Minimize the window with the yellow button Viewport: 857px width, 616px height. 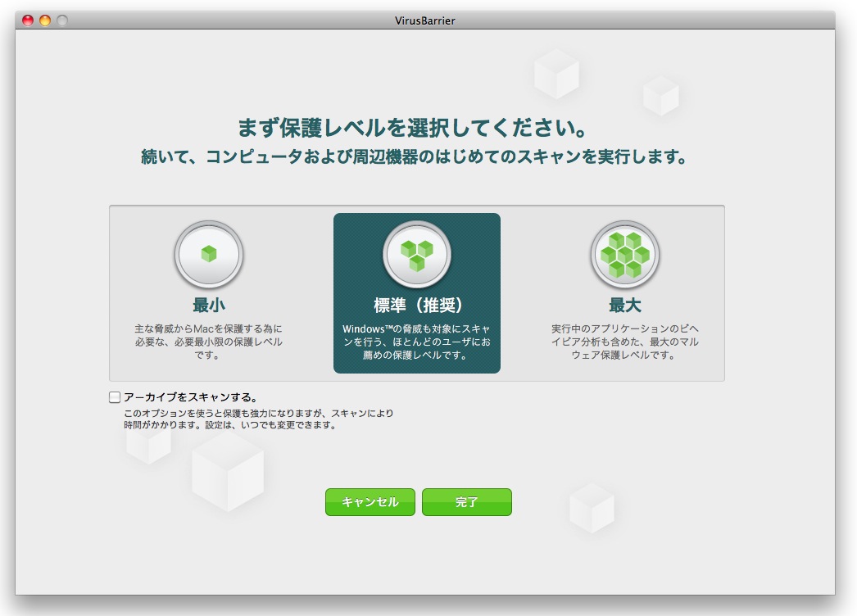point(45,20)
